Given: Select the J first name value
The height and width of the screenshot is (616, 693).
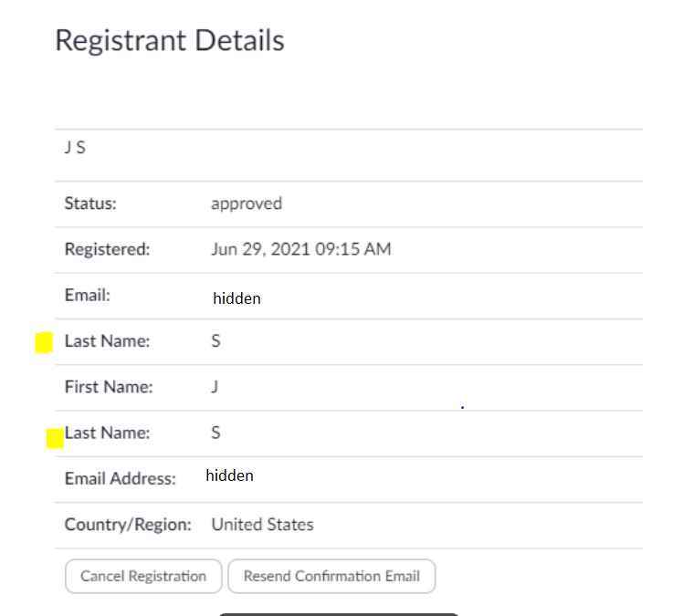Looking at the screenshot, I should point(215,387).
